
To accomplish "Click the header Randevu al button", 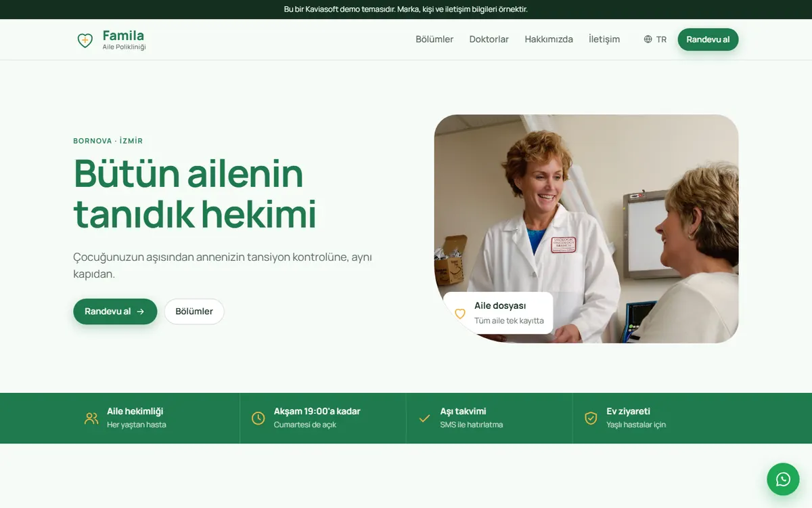I will tap(708, 39).
